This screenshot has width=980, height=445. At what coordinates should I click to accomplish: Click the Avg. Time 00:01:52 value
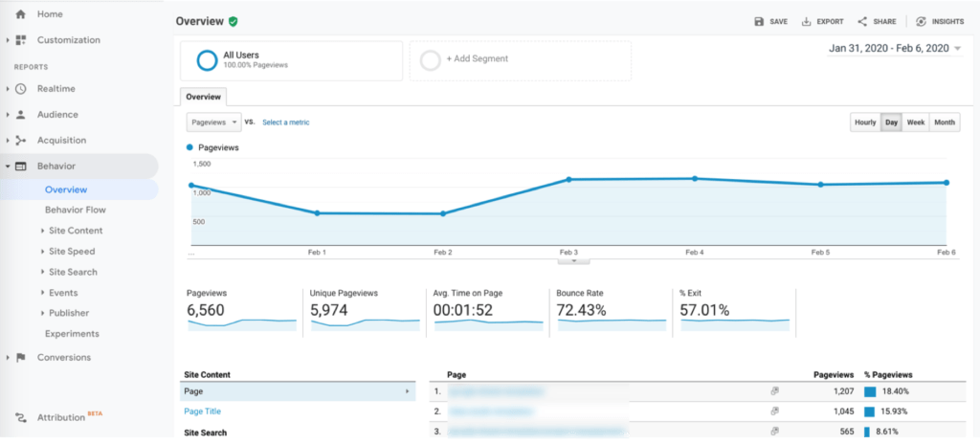(x=464, y=310)
